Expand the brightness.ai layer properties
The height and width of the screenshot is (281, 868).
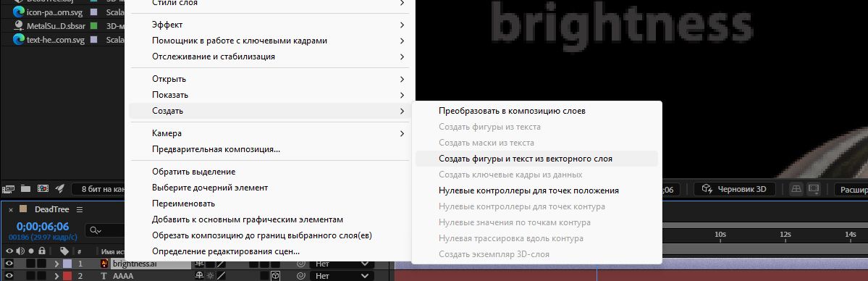56,264
